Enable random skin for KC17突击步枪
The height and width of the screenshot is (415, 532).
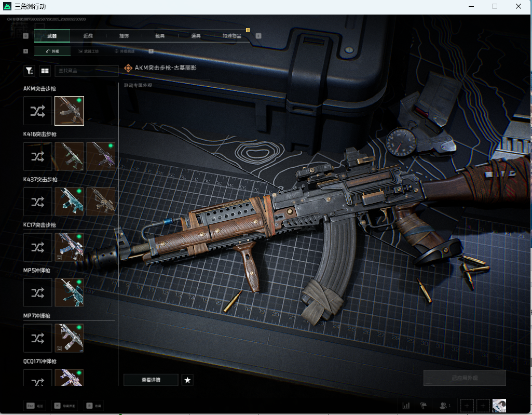click(x=38, y=247)
